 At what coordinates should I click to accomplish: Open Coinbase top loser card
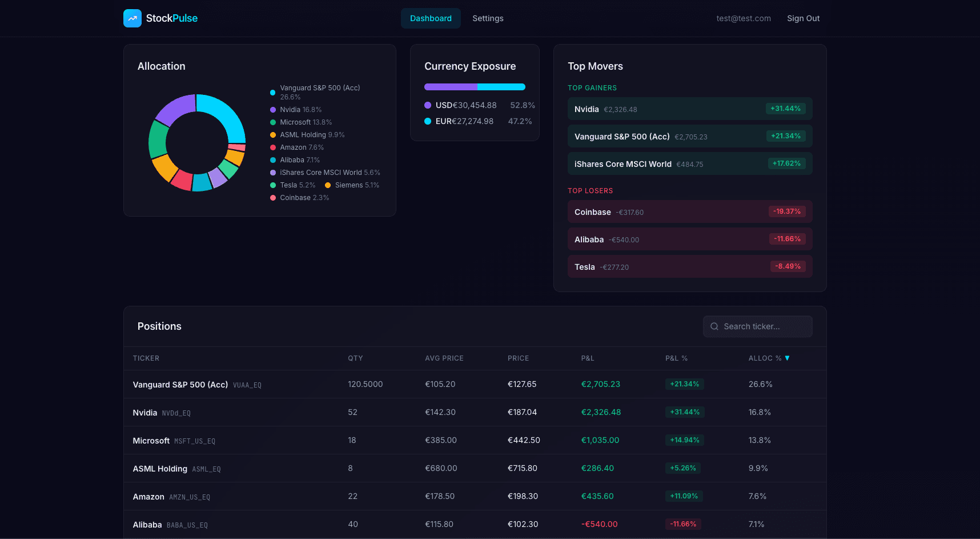tap(690, 211)
